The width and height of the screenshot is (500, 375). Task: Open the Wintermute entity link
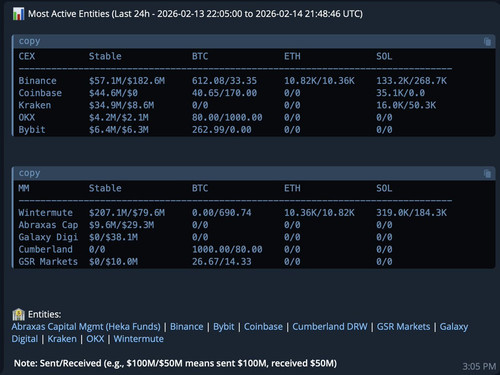click(139, 339)
